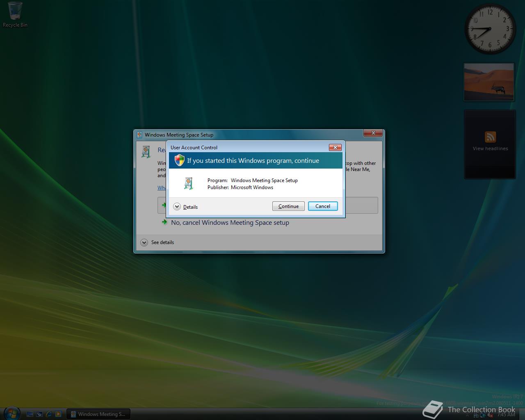The width and height of the screenshot is (525, 420).
Task: Click the large Meeting Space icon in Setup window
Action: 146,151
